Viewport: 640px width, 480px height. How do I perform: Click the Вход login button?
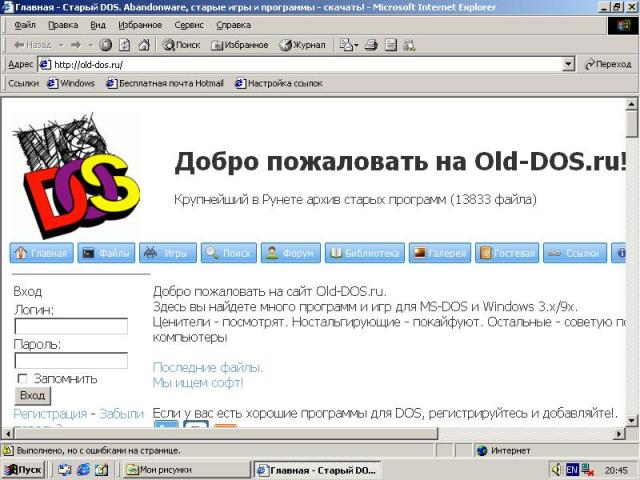click(x=33, y=396)
